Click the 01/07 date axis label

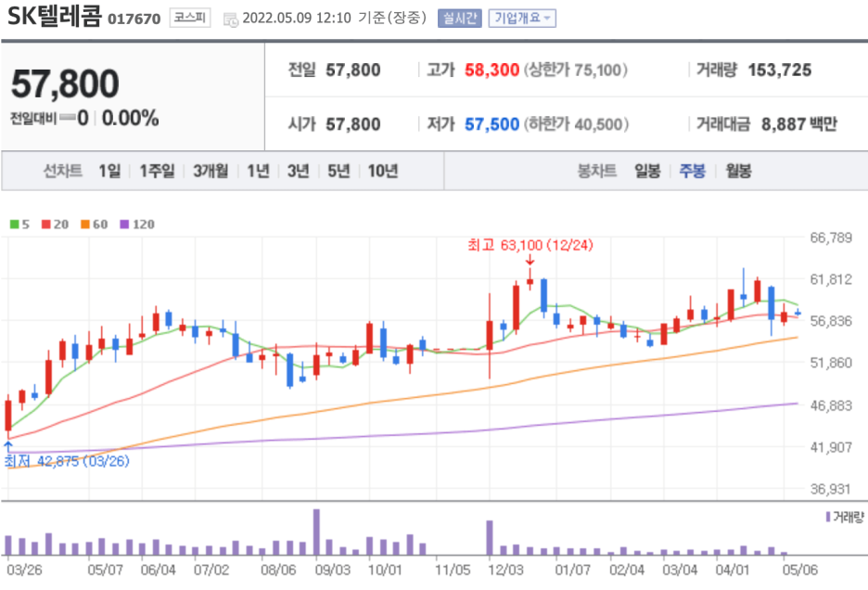(573, 570)
